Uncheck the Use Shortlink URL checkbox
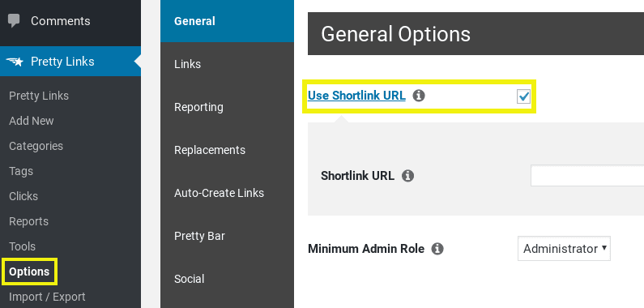The height and width of the screenshot is (308, 644). point(523,96)
